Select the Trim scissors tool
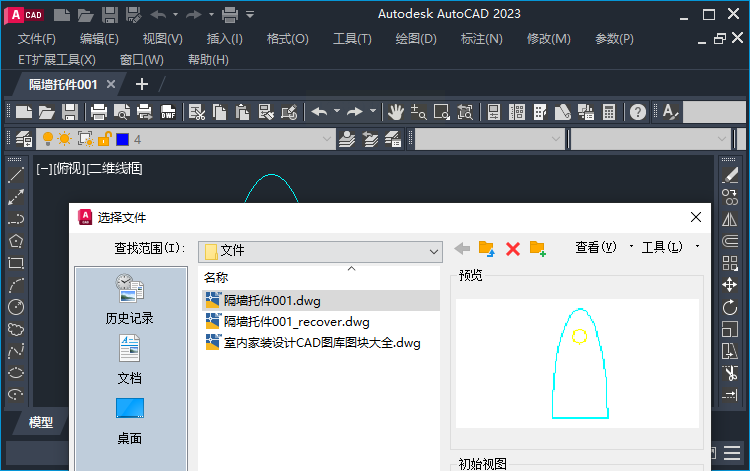The image size is (750, 471). pos(730,373)
